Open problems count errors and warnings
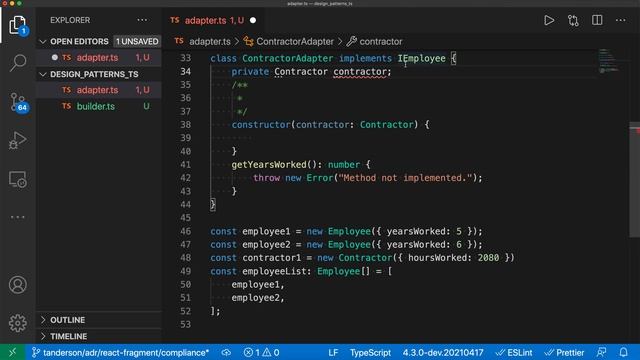640x360 pixels. point(261,352)
